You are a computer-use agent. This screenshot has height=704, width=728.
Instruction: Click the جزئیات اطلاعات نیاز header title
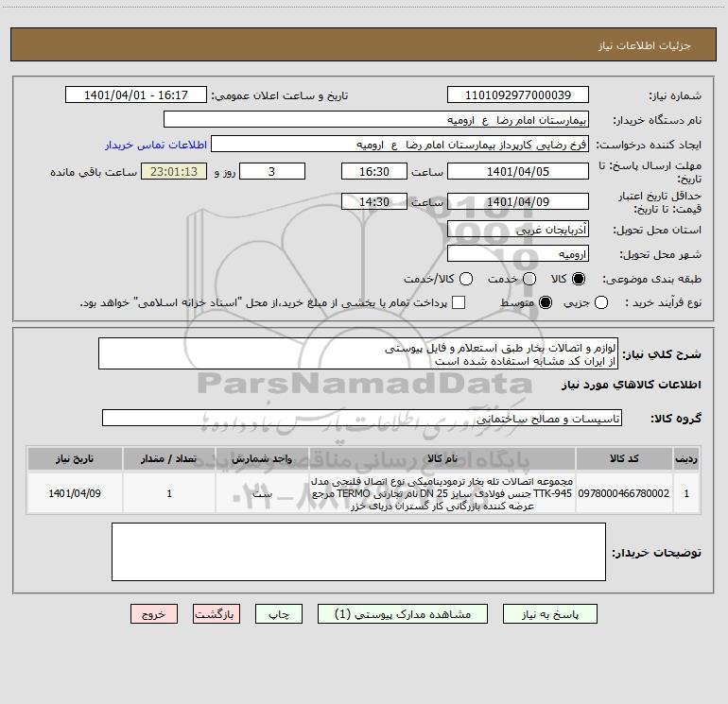pyautogui.click(x=644, y=45)
